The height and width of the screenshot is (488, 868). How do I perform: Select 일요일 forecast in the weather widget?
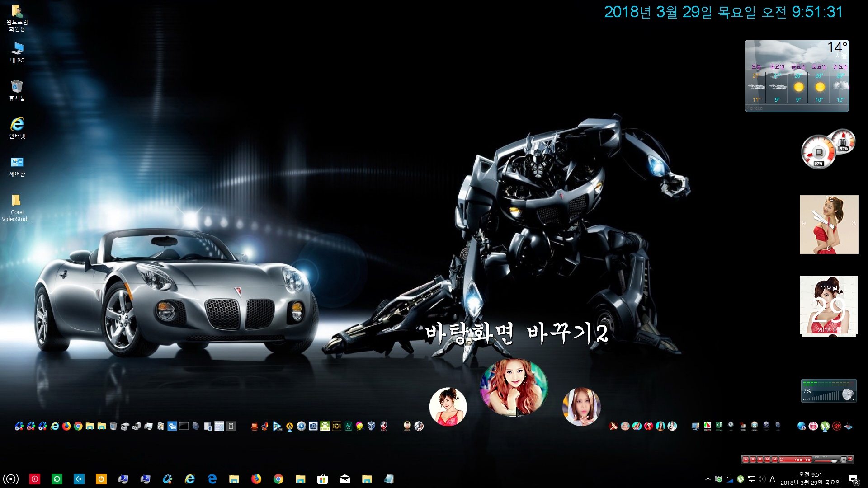tap(840, 84)
